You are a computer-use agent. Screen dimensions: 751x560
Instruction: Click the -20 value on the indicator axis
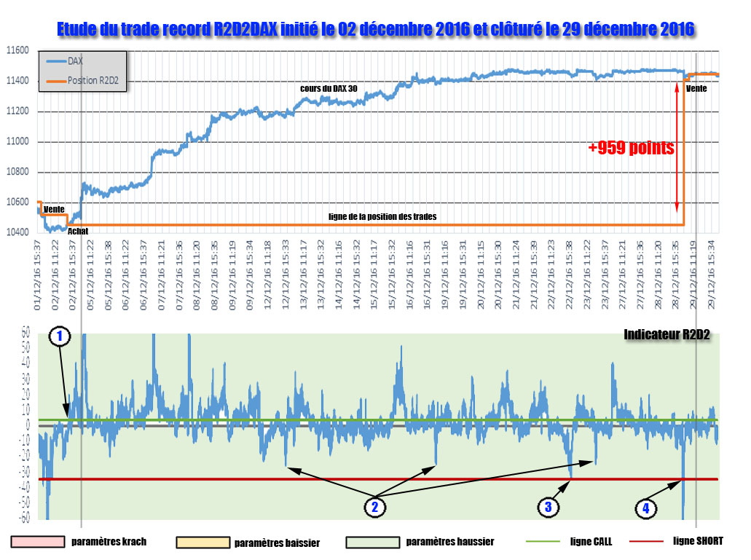coord(24,456)
